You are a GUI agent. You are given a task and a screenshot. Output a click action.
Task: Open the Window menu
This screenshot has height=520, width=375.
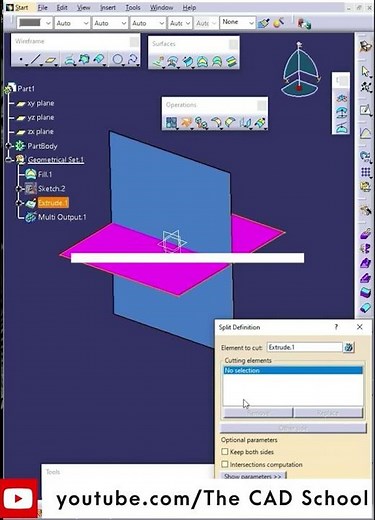pyautogui.click(x=161, y=7)
